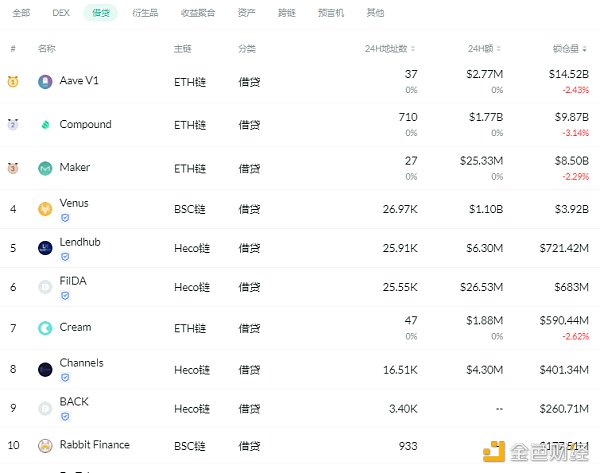Viewport: 600px width, 473px height.
Task: Click the verified shield badge under Venus
Action: click(65, 217)
